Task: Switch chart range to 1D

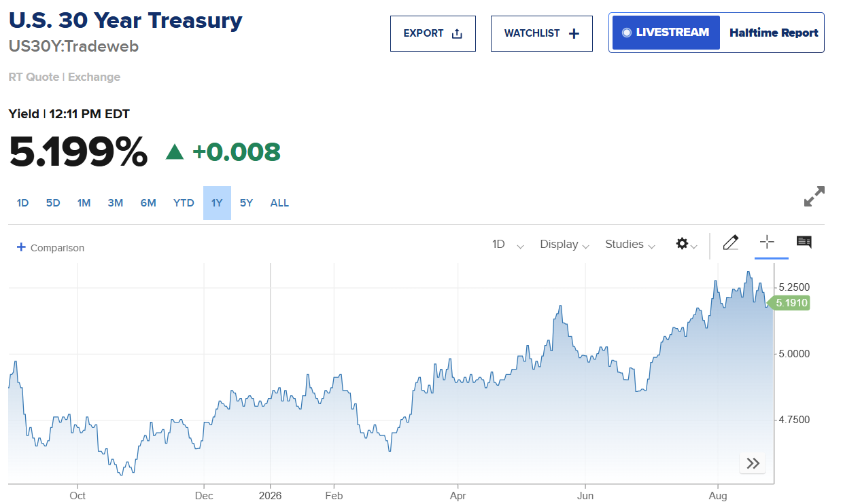Action: [23, 203]
